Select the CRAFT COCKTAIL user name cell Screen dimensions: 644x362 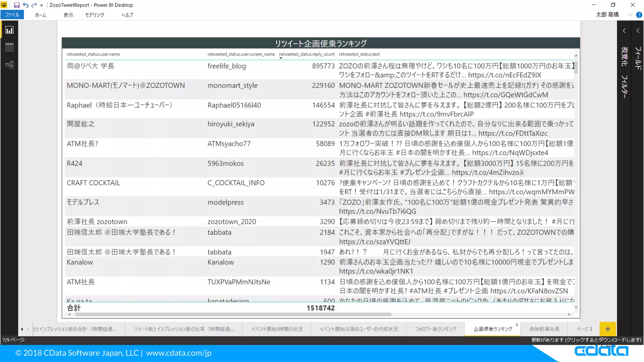pos(93,183)
